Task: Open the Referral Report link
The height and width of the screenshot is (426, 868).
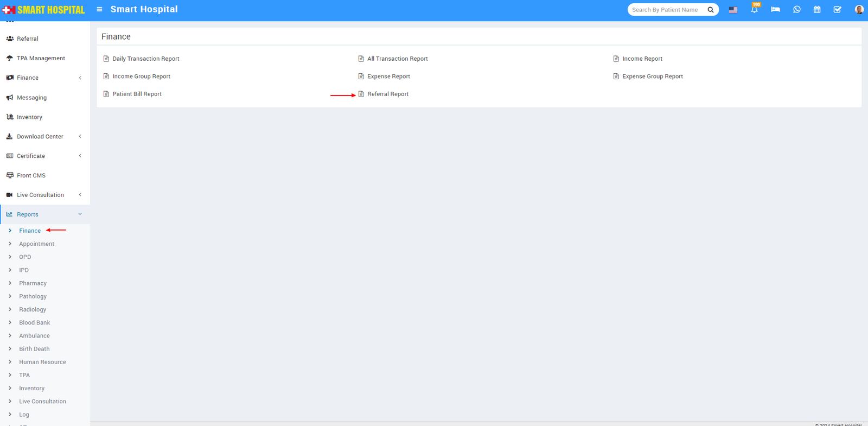Action: point(387,94)
